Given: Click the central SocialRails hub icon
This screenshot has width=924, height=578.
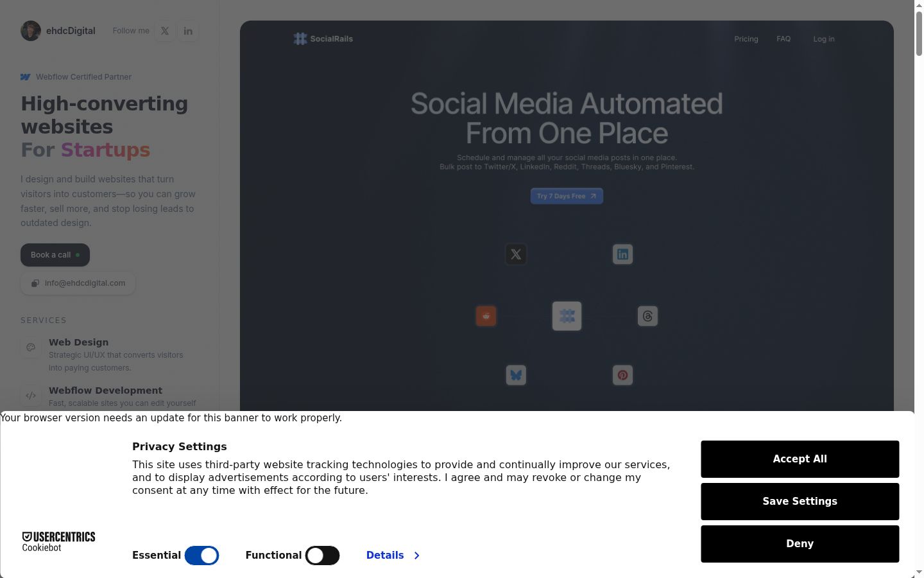Looking at the screenshot, I should pos(567,316).
